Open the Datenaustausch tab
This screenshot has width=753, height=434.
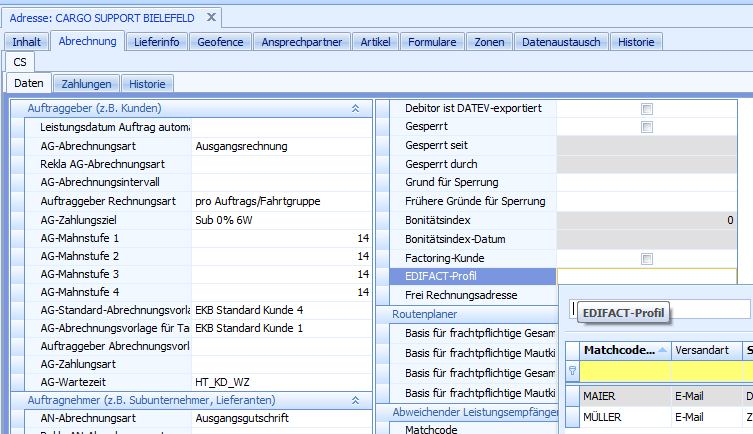[560, 42]
